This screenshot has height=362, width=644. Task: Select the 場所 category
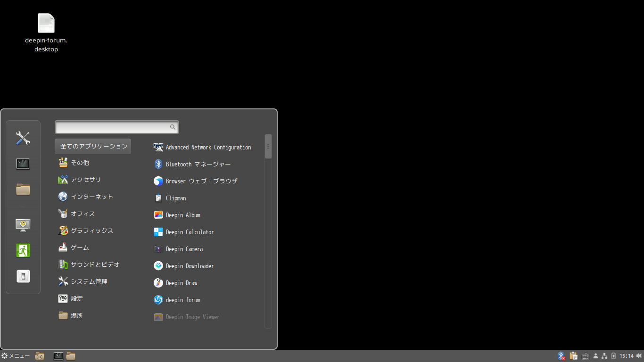click(93, 315)
